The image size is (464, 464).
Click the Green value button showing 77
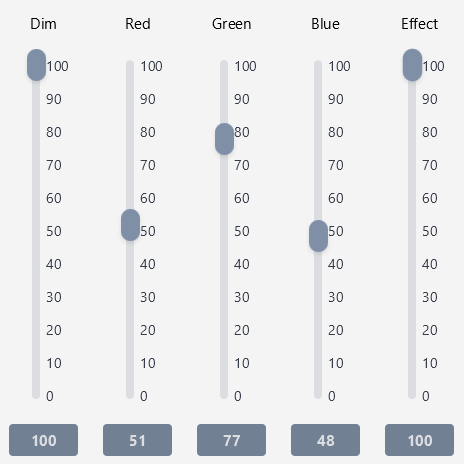click(x=232, y=440)
